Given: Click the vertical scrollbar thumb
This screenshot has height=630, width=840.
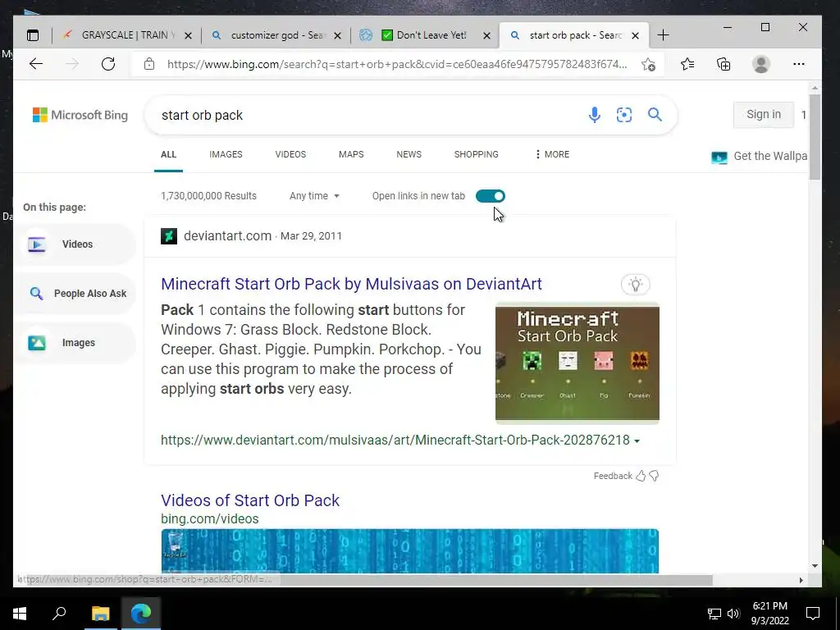Looking at the screenshot, I should pyautogui.click(x=815, y=137).
